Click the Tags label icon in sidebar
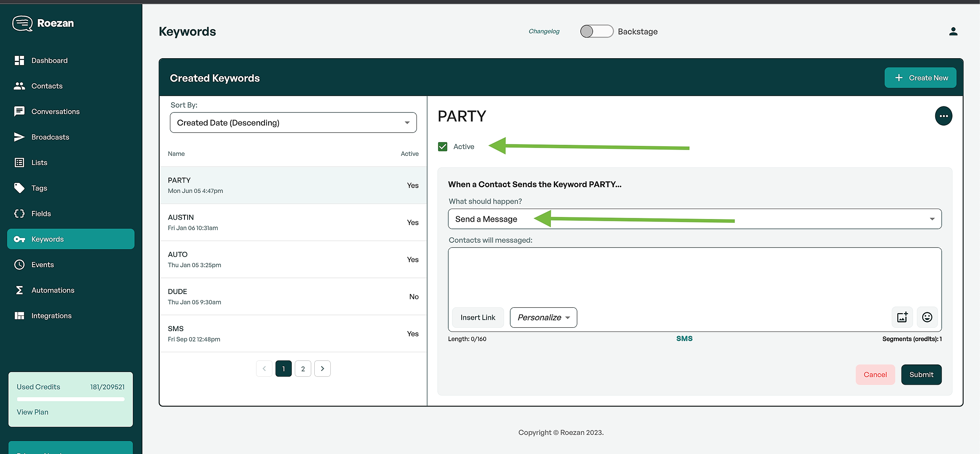Image resolution: width=980 pixels, height=454 pixels. (19, 188)
